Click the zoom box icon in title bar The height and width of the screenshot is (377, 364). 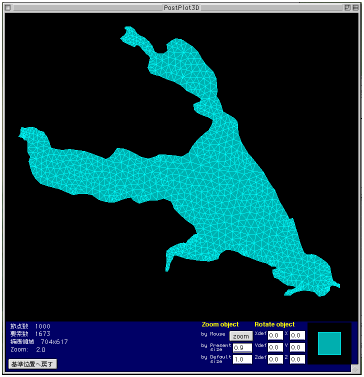347,8
